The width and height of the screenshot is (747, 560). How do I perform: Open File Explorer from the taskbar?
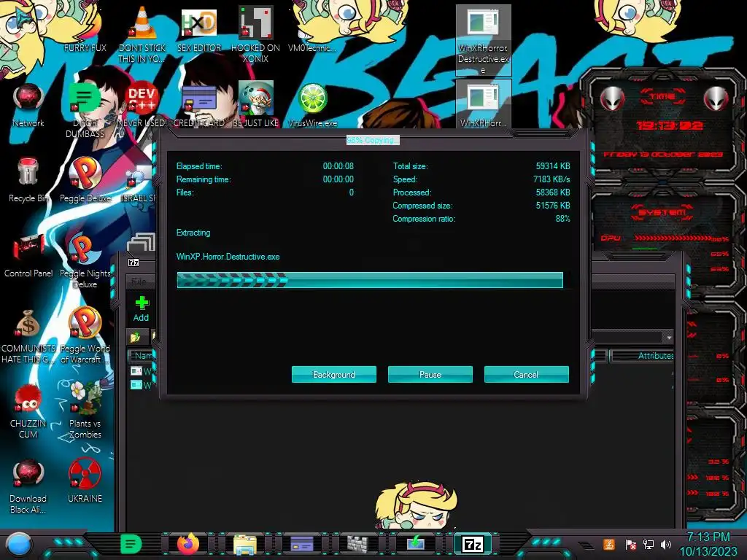point(245,544)
